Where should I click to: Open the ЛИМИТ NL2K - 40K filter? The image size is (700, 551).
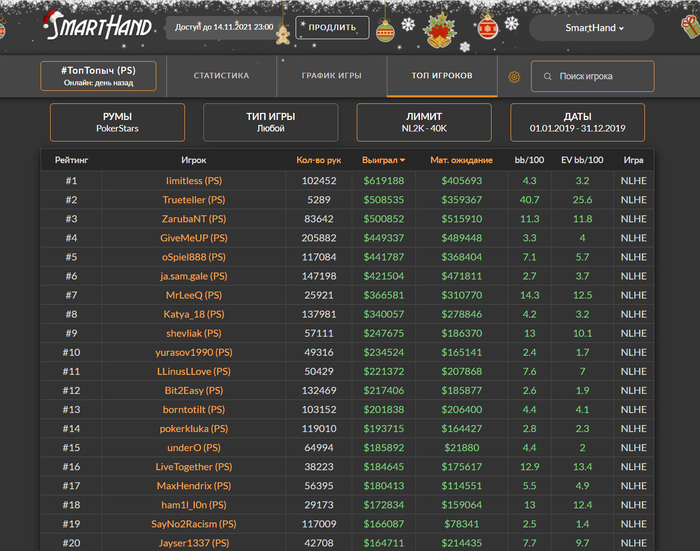424,122
